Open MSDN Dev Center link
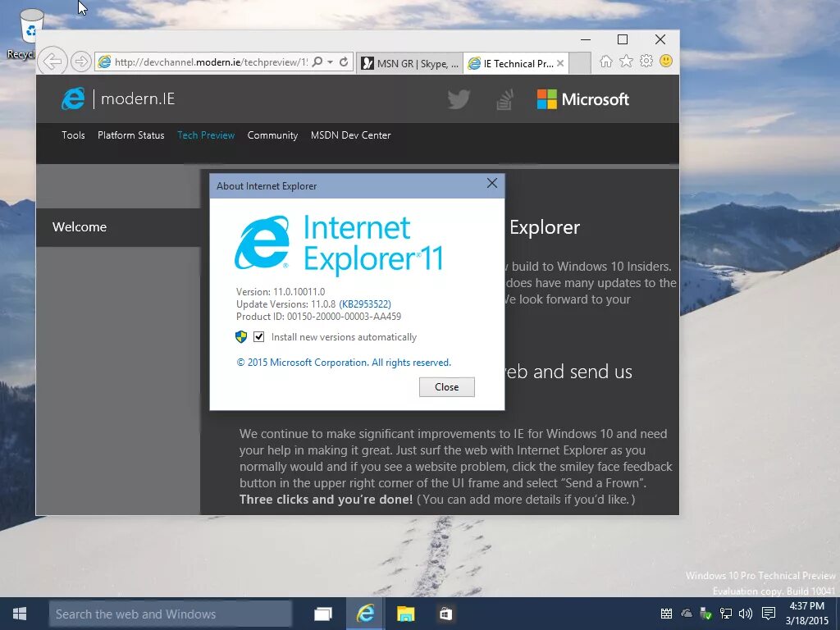The width and height of the screenshot is (840, 630). coord(351,135)
